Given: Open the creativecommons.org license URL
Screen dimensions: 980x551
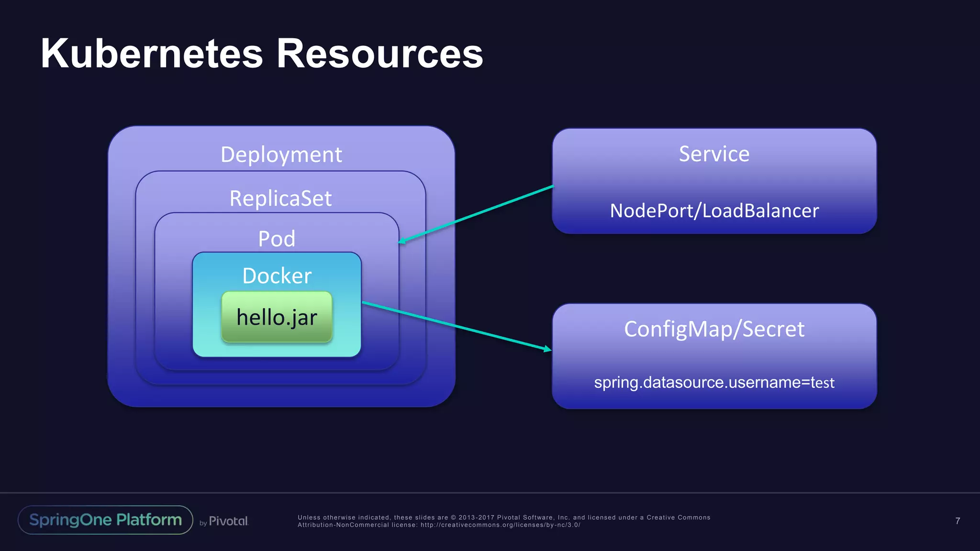Looking at the screenshot, I should pos(500,525).
